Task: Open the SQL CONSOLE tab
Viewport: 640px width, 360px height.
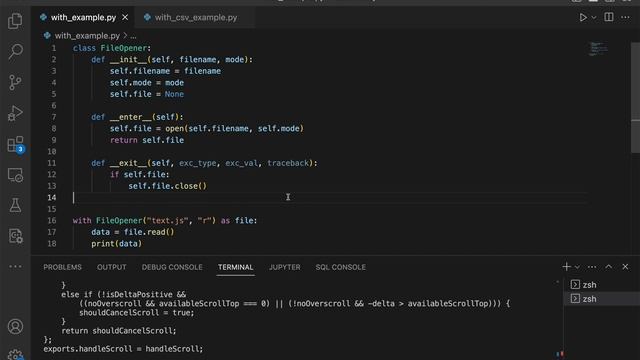Action: [x=340, y=267]
